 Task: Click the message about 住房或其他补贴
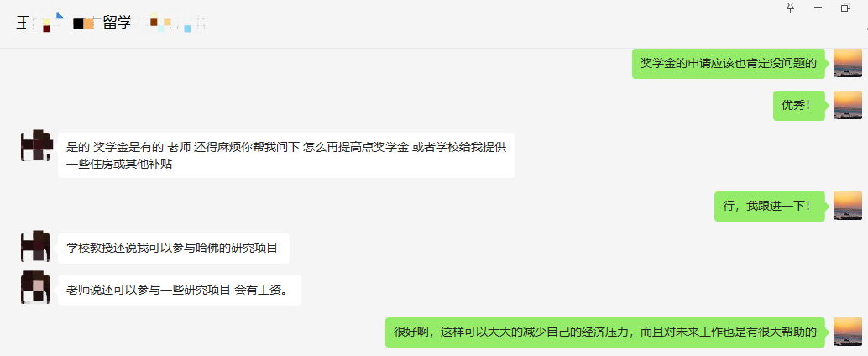click(286, 155)
